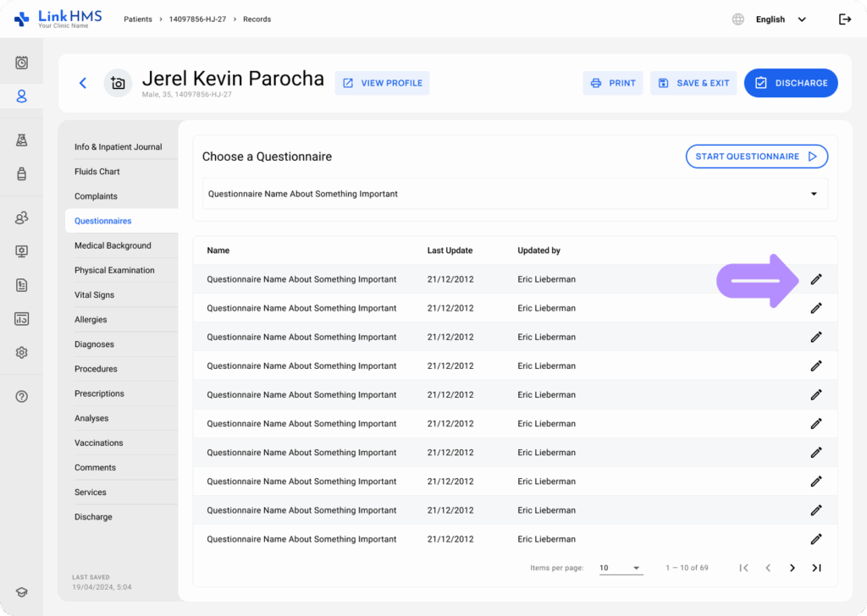
Task: Click the laboratory flask sidebar icon
Action: pos(21,140)
